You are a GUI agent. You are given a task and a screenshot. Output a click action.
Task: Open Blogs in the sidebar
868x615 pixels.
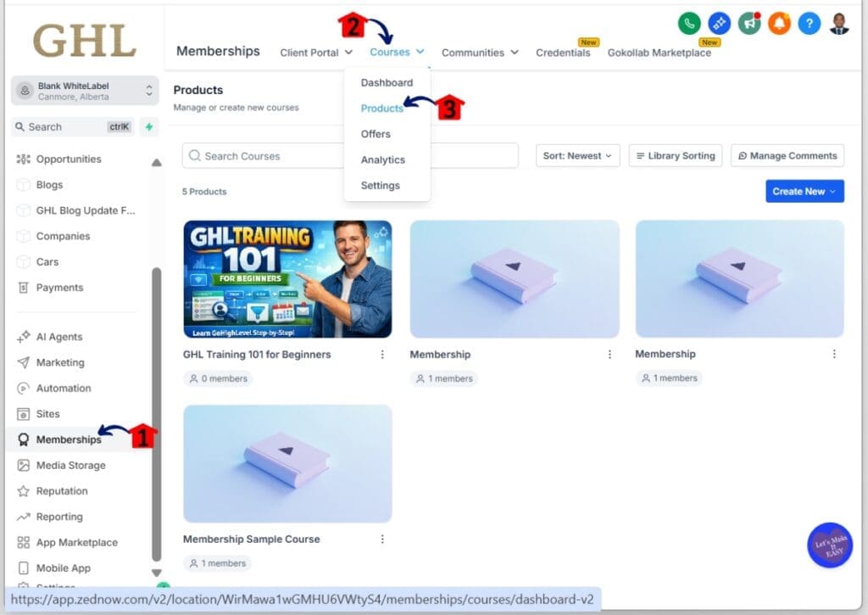(49, 185)
